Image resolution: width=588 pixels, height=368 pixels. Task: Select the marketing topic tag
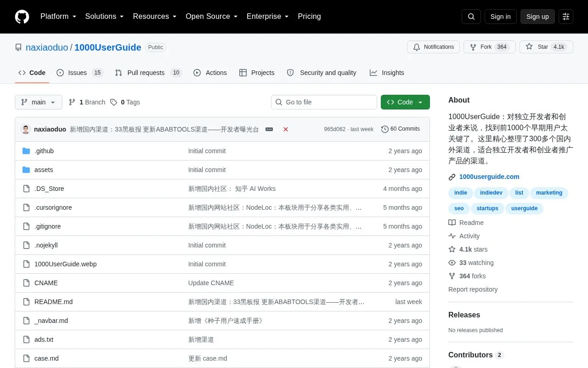(549, 193)
